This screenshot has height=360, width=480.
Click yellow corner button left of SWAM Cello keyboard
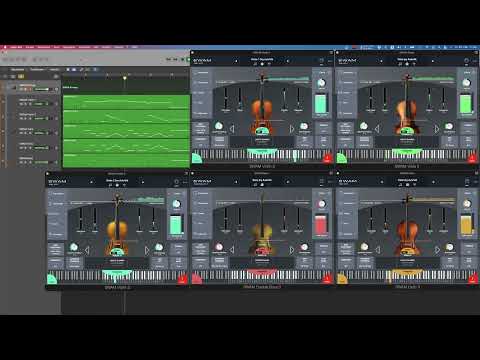click(342, 279)
